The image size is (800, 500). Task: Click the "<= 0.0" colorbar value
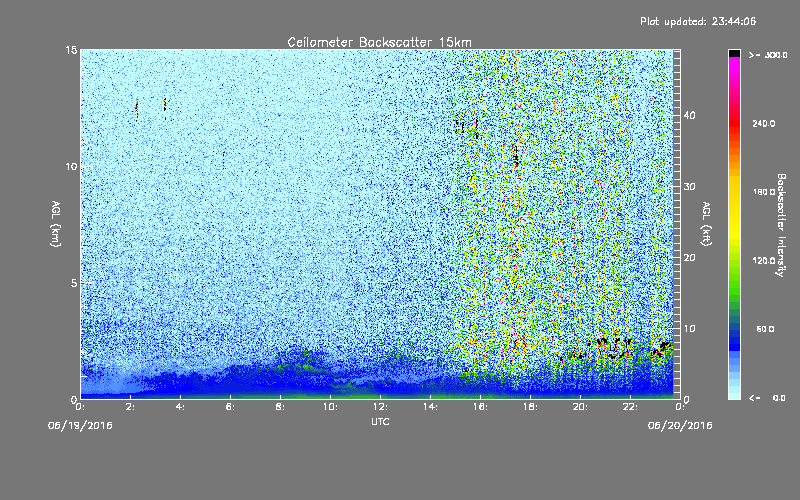pos(768,398)
